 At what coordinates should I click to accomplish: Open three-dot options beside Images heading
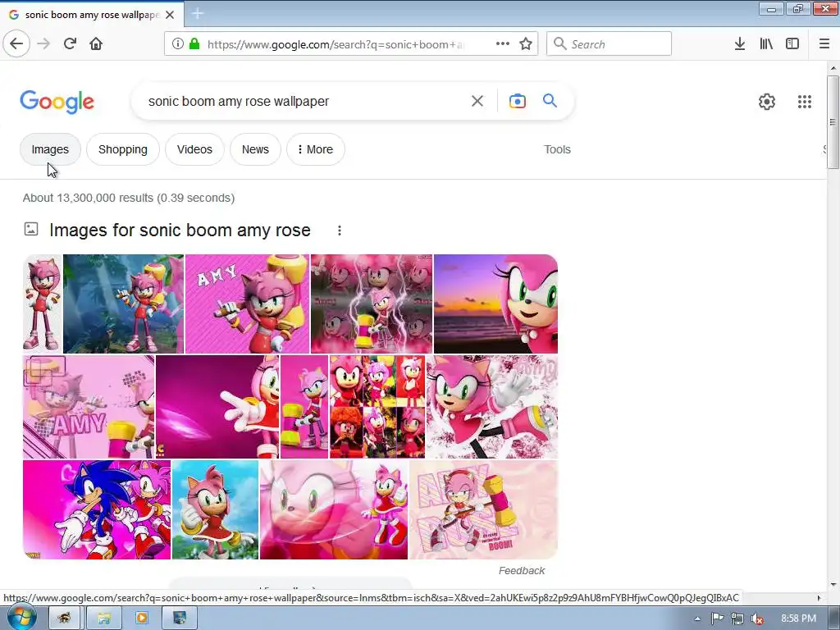(339, 231)
